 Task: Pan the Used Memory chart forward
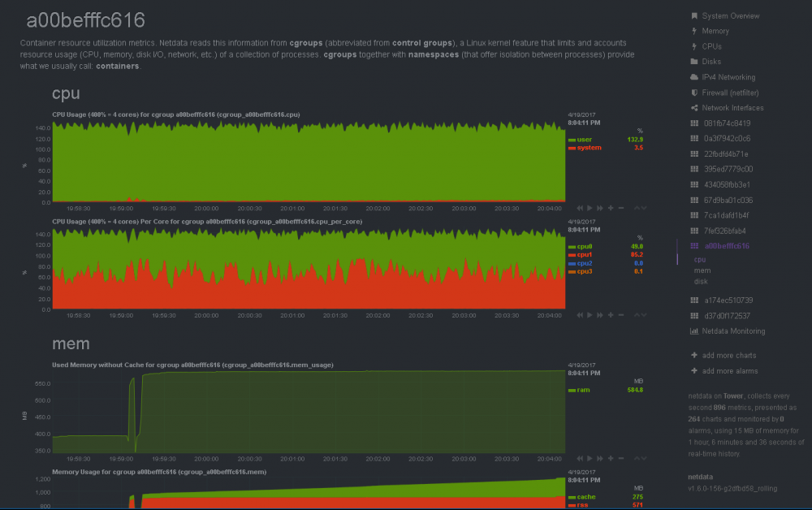click(x=600, y=458)
